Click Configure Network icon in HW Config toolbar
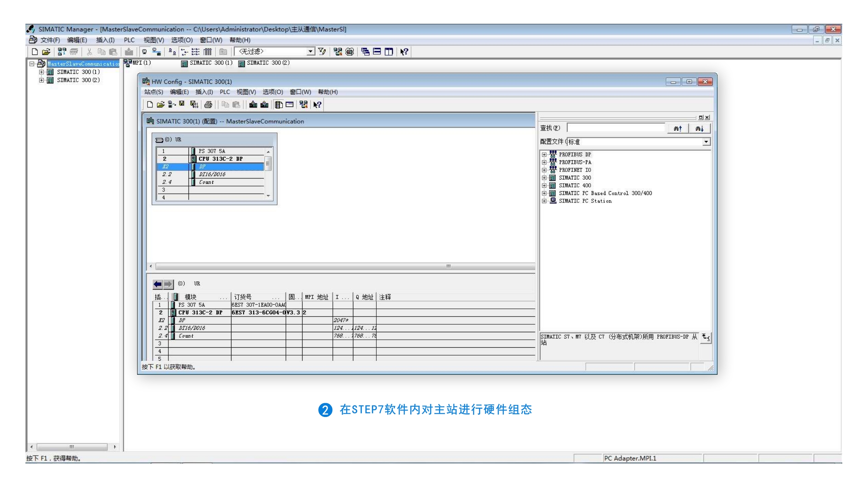 click(304, 105)
